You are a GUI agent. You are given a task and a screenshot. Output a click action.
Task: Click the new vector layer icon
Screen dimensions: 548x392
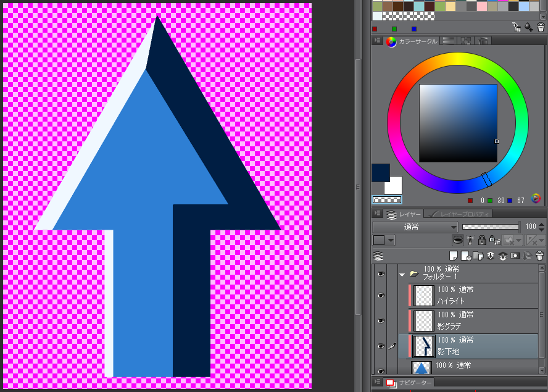pos(465,256)
